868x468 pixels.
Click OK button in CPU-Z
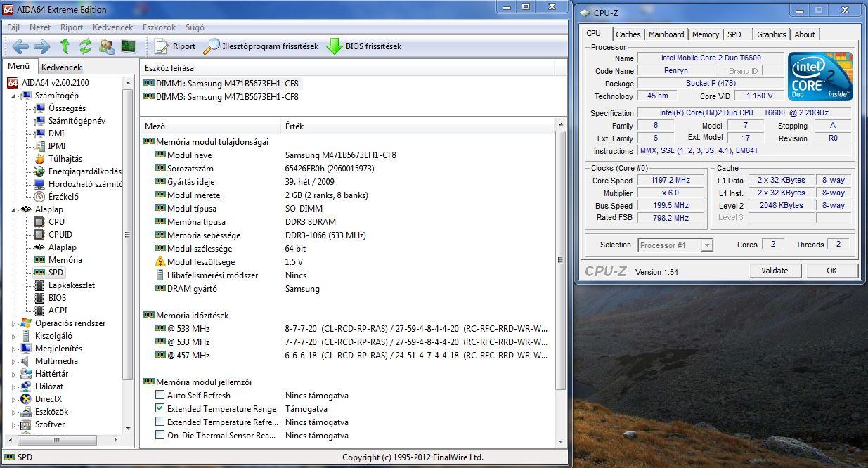(x=831, y=271)
